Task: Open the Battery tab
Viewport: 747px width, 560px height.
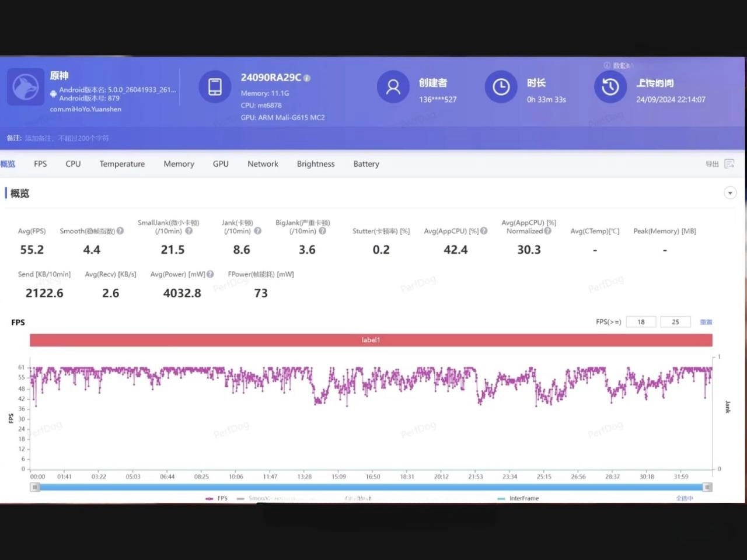Action: coord(366,164)
